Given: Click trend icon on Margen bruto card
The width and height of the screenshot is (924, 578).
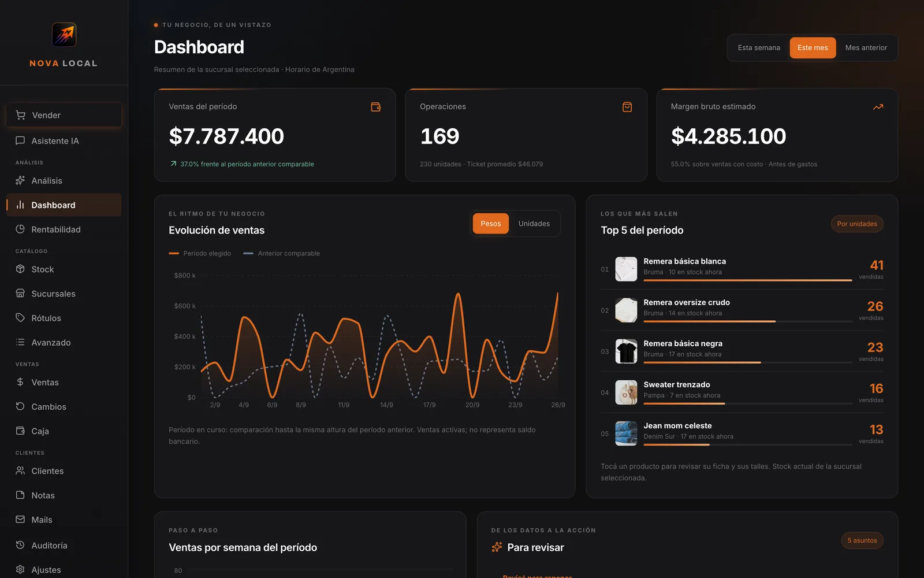Looking at the screenshot, I should pos(878,107).
